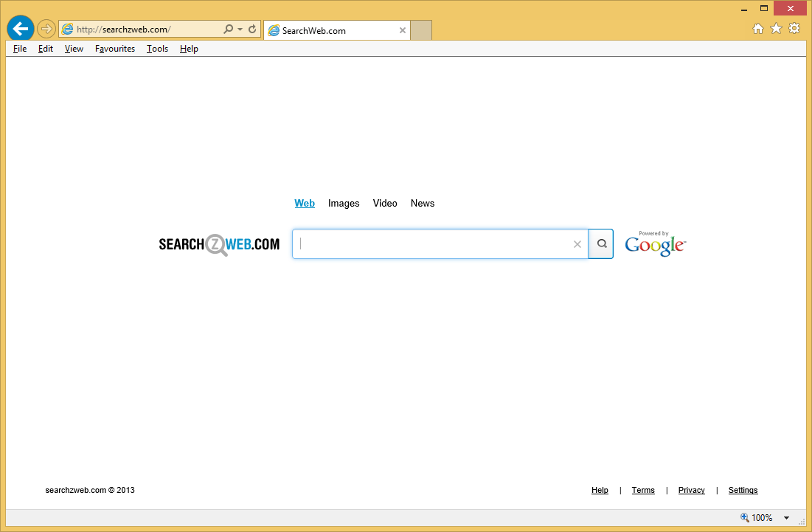Image resolution: width=812 pixels, height=532 pixels.
Task: Click the searchzweb.com © 2013 text
Action: tap(90, 490)
